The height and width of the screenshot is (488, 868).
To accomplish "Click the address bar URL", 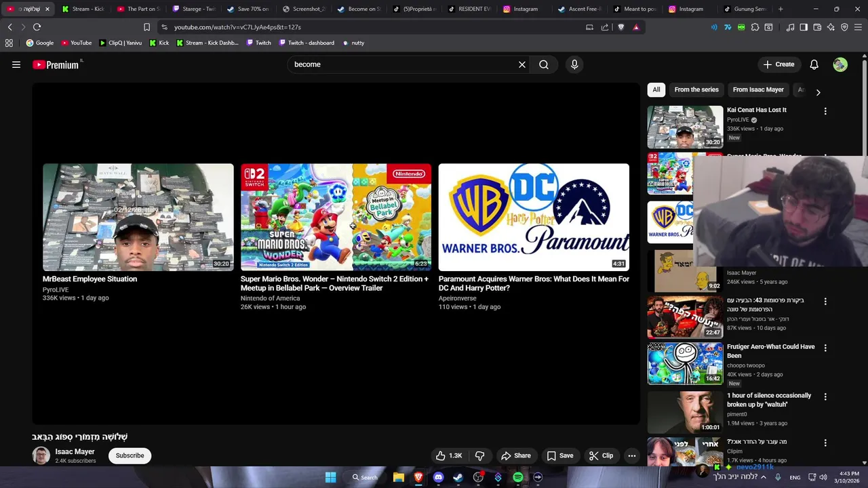I will click(237, 27).
